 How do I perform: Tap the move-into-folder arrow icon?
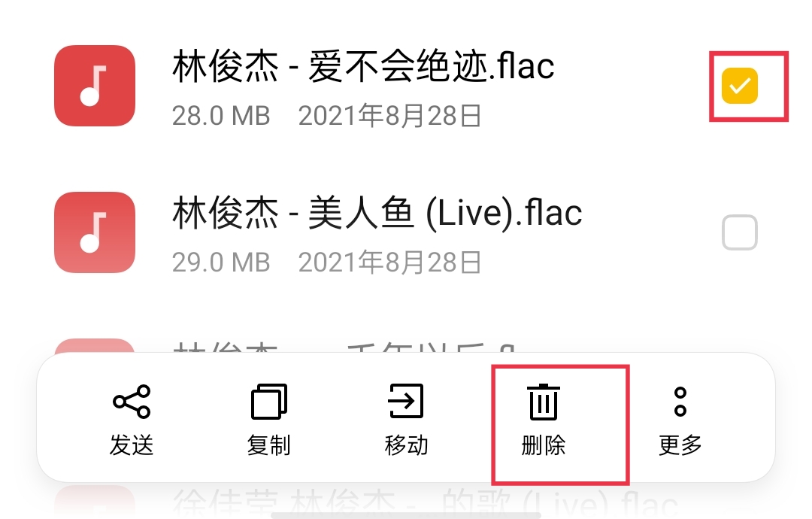pos(406,401)
